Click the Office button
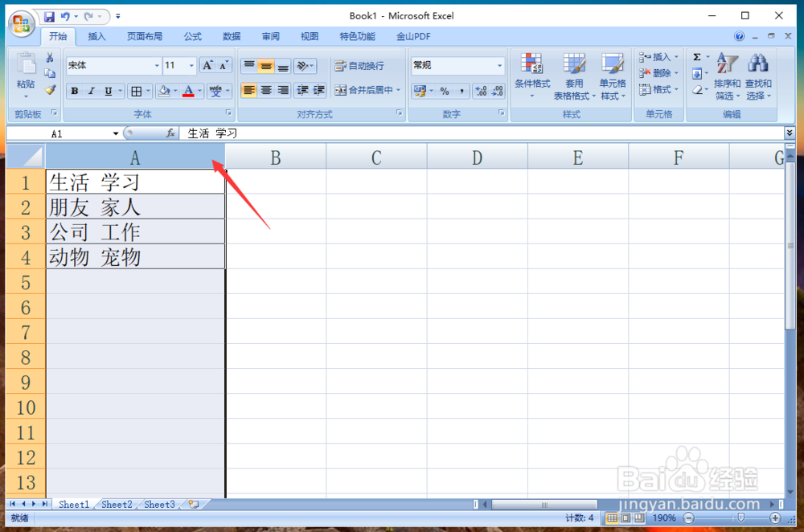 pyautogui.click(x=21, y=23)
